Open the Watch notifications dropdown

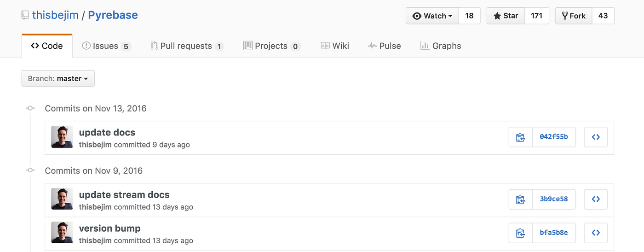coord(432,16)
